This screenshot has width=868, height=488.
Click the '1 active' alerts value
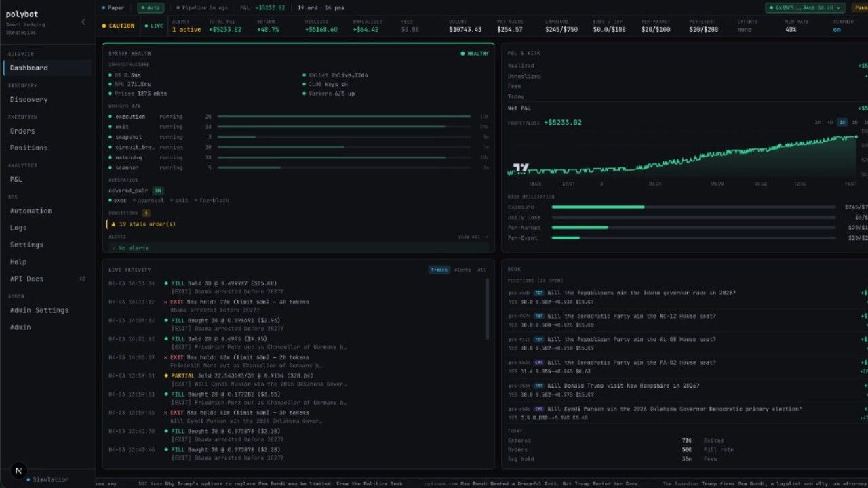click(186, 30)
